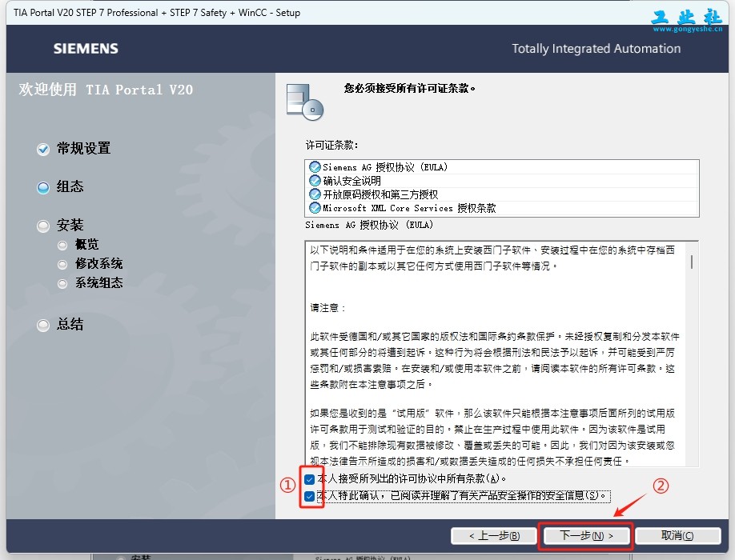This screenshot has height=560, width=735.
Task: Select 开放原码授权和第三方授权 license entry
Action: pos(501,194)
